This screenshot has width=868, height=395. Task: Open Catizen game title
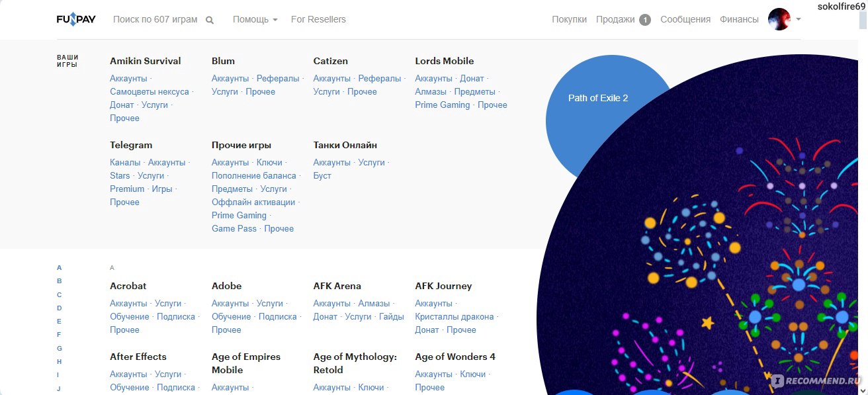click(330, 61)
